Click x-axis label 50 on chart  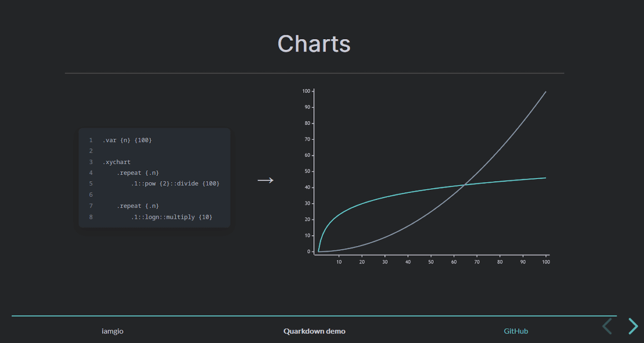431,262
